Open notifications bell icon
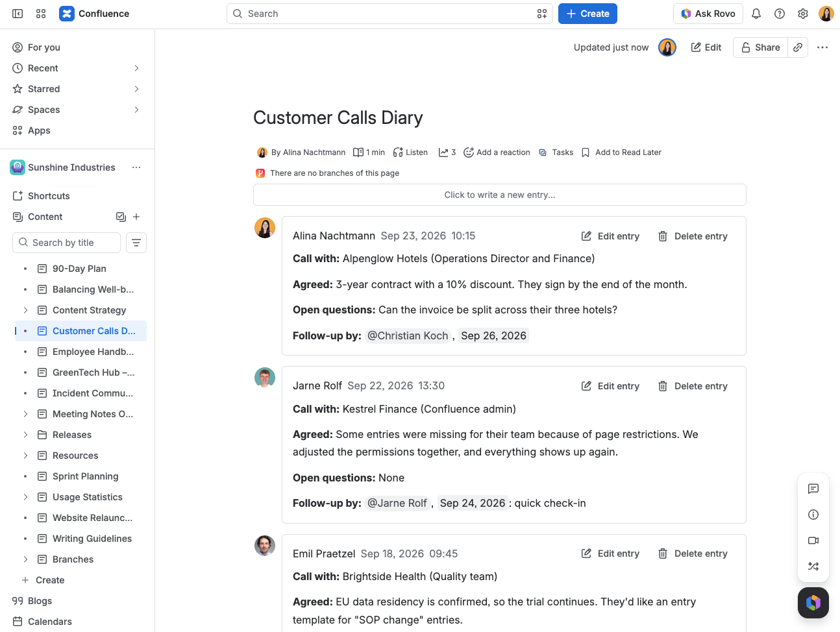840x632 pixels. pyautogui.click(x=756, y=14)
